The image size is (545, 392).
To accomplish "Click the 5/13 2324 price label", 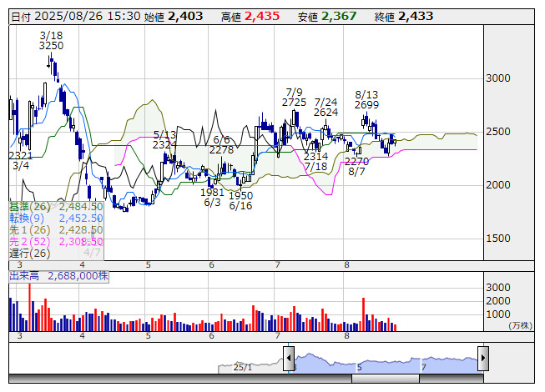I will tap(164, 139).
